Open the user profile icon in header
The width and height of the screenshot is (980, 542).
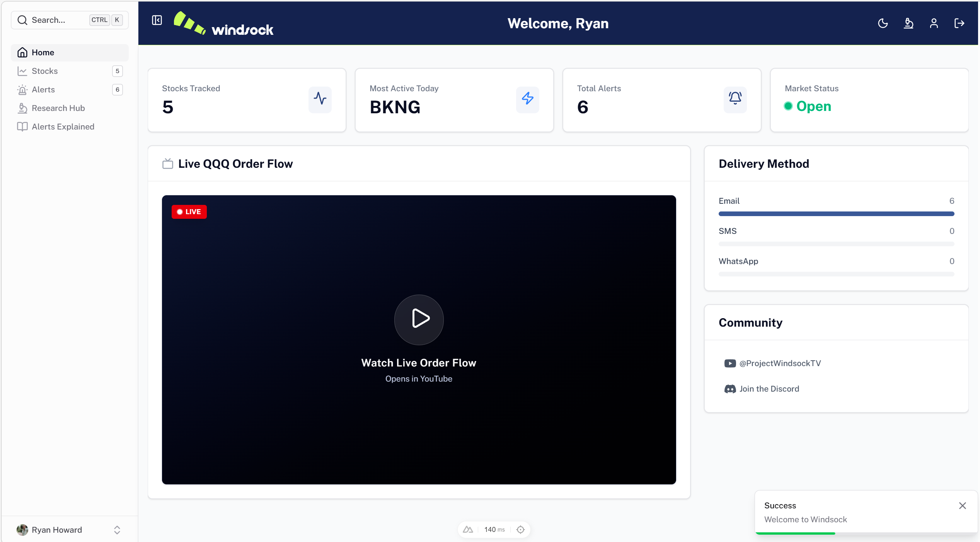934,24
